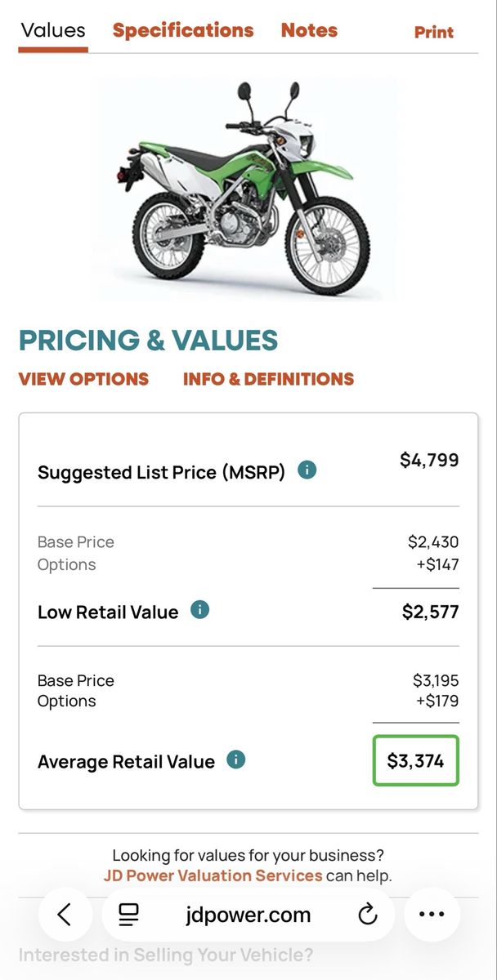This screenshot has width=497, height=980.
Task: Select the Values tab
Action: coord(53,31)
